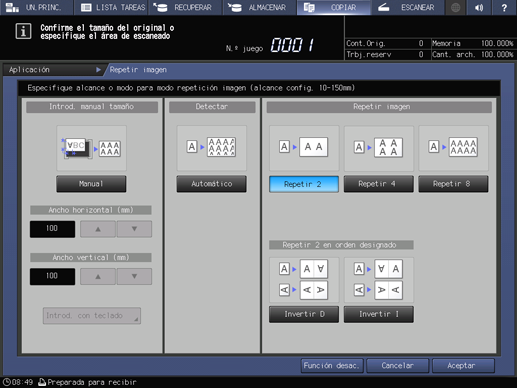Increase Ancho vertical with up arrow
Viewport: 517px width, 388px height.
98,276
